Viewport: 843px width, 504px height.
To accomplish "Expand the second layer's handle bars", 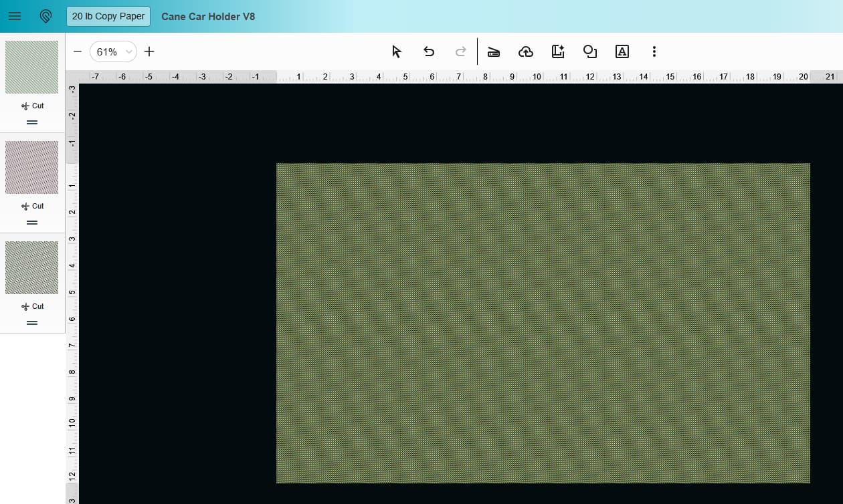I will (32, 223).
